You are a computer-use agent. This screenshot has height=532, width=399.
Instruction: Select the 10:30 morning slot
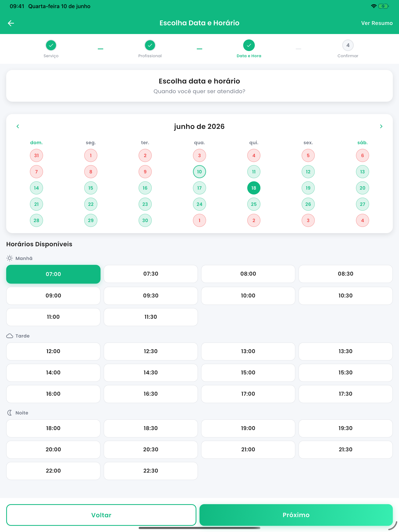point(346,296)
